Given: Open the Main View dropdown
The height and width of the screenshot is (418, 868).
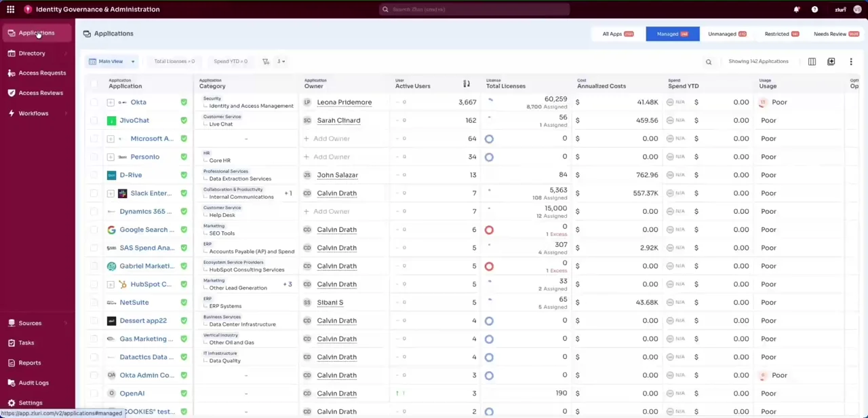Looking at the screenshot, I should point(112,61).
